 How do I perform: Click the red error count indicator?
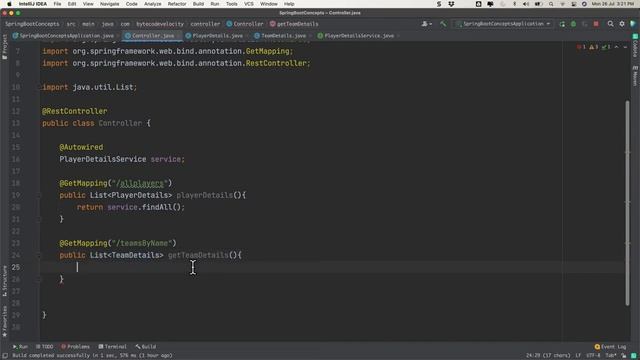581,47
